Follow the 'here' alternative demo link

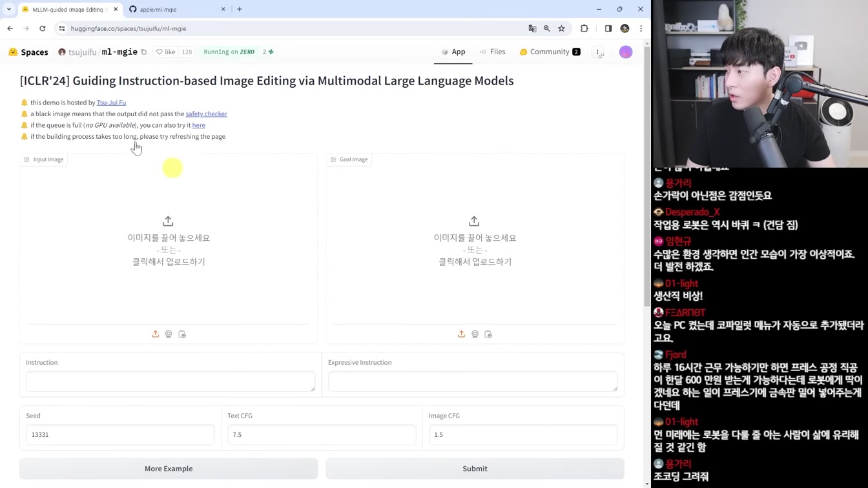(198, 125)
